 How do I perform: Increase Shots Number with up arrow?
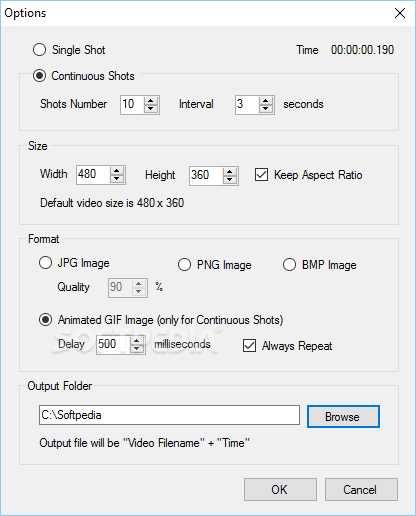(x=151, y=101)
